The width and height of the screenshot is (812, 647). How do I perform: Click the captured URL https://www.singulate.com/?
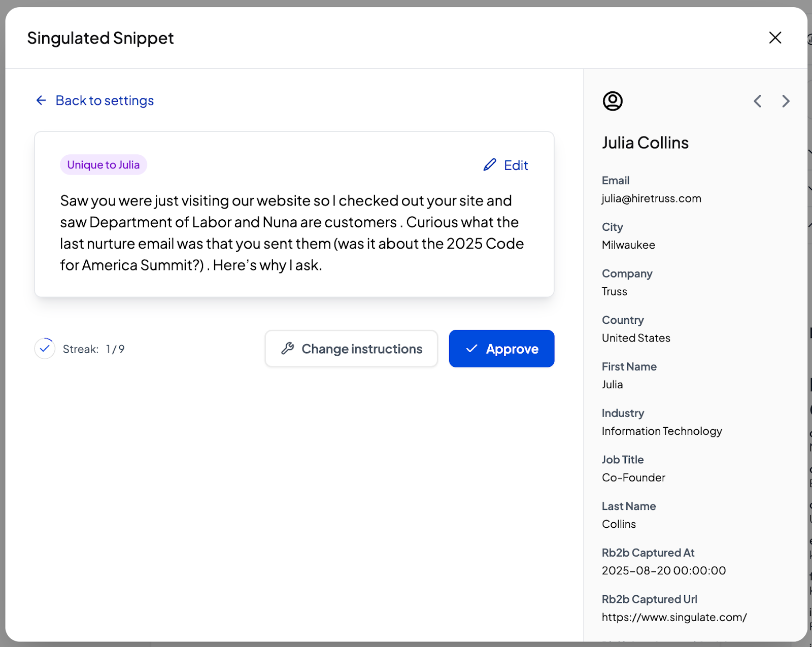click(x=674, y=618)
